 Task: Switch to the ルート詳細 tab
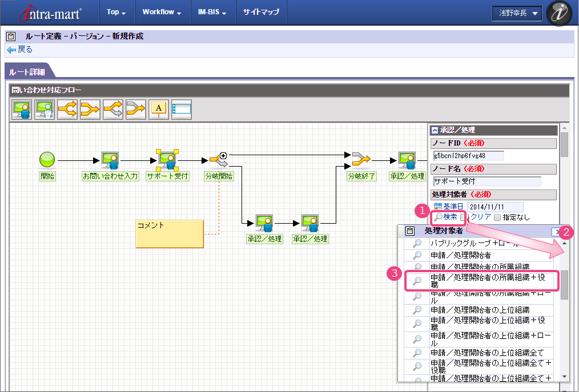point(27,71)
